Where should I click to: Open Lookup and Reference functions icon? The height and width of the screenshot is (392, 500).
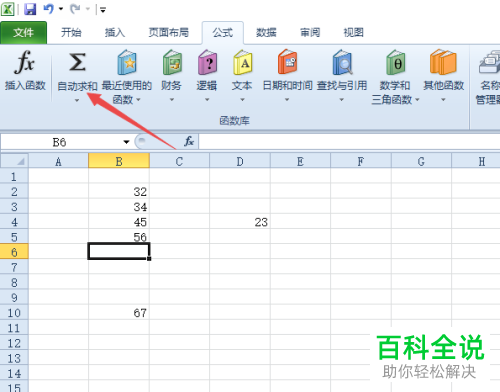coord(342,62)
